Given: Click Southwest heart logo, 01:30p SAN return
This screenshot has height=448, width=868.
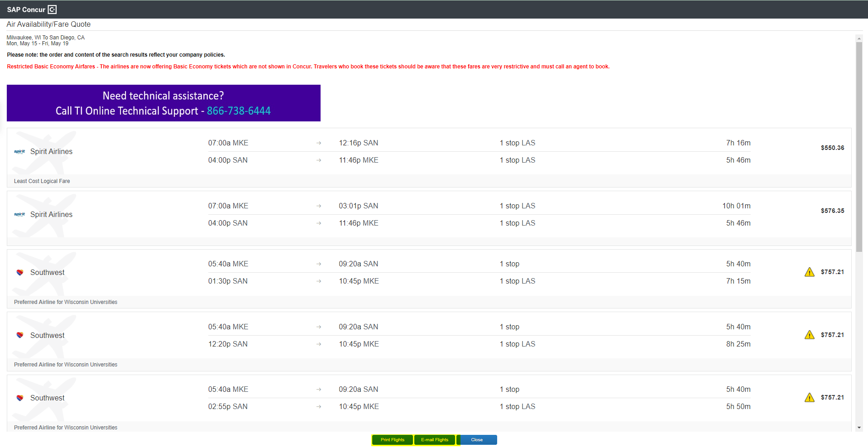Looking at the screenshot, I should click(20, 273).
